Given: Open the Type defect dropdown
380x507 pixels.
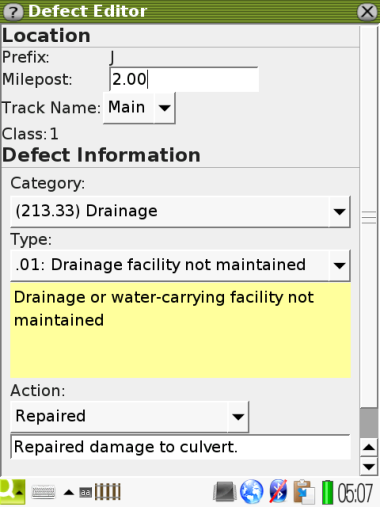Looking at the screenshot, I should click(180, 265).
